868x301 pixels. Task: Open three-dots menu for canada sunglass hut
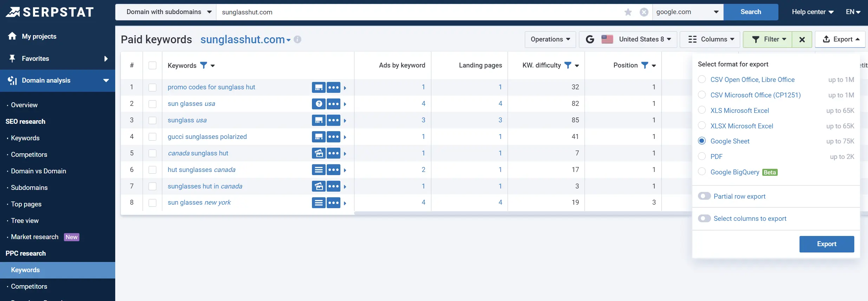click(333, 153)
